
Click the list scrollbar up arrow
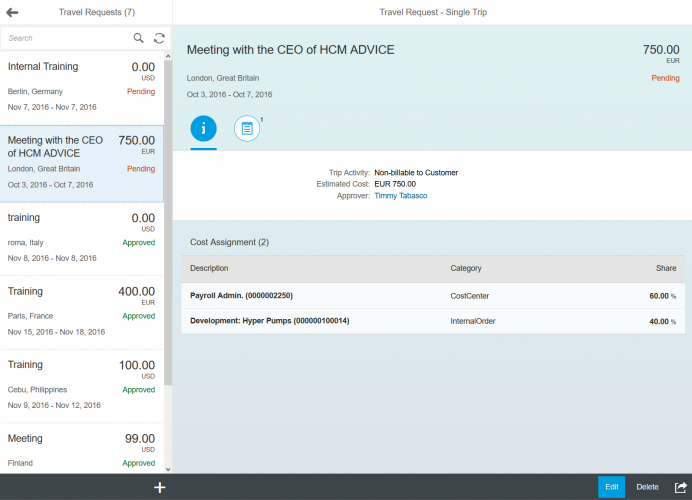(168, 56)
